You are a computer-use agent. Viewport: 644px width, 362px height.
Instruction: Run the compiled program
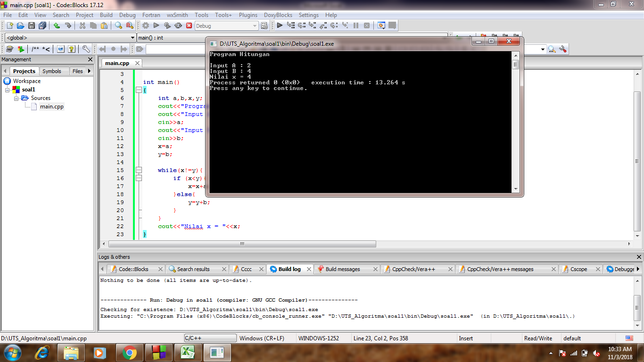pyautogui.click(x=157, y=25)
